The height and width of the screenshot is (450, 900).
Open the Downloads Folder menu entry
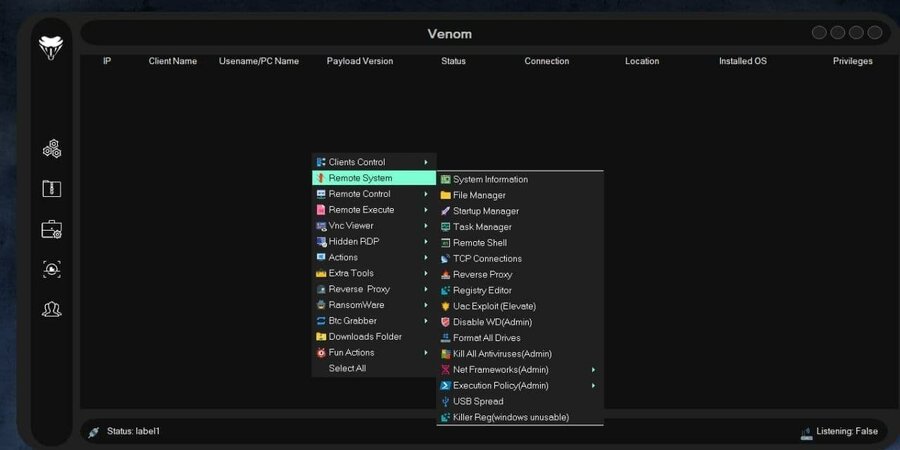pos(365,337)
